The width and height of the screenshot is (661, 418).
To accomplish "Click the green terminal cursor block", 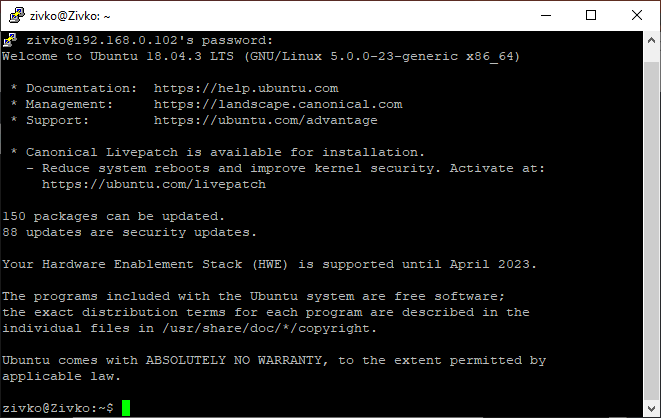I will [125, 408].
